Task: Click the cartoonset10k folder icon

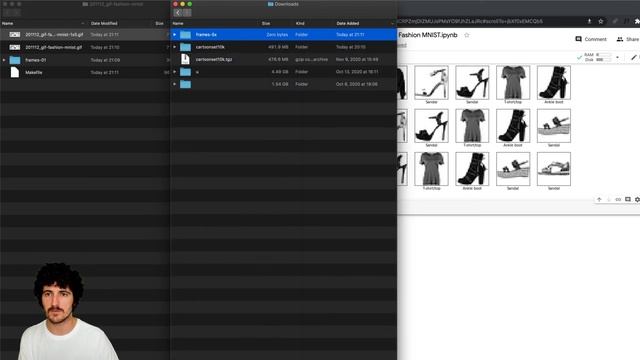Action: [185, 47]
